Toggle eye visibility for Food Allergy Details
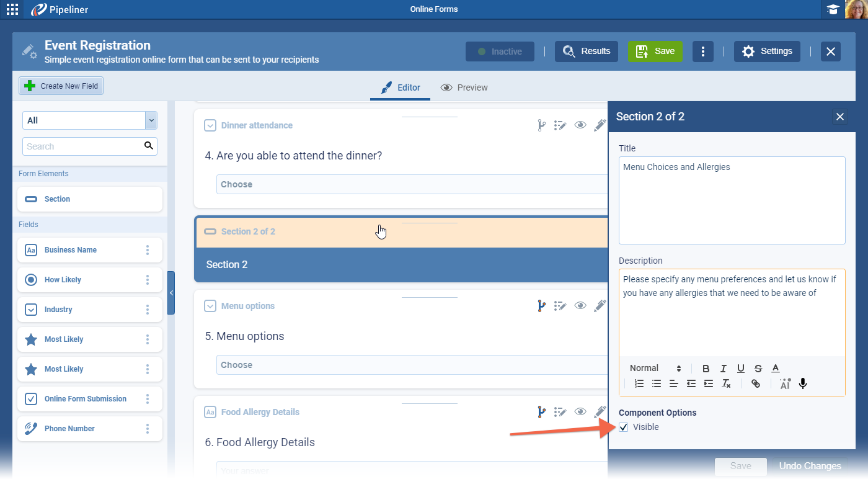 coord(580,412)
